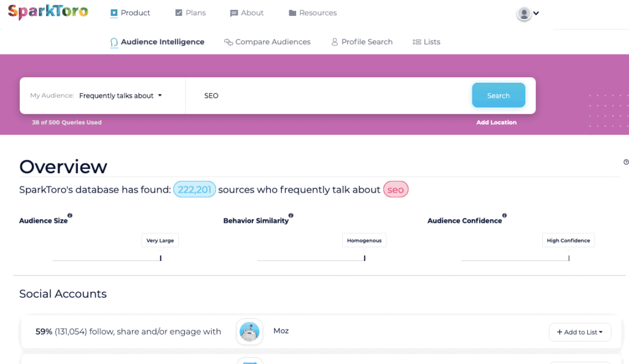Open the 'Frequently talks about' dropdown
The height and width of the screenshot is (364, 629).
[x=120, y=96]
